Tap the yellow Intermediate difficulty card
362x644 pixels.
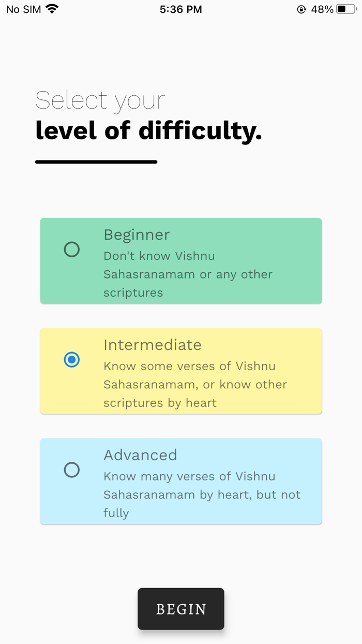pyautogui.click(x=181, y=371)
